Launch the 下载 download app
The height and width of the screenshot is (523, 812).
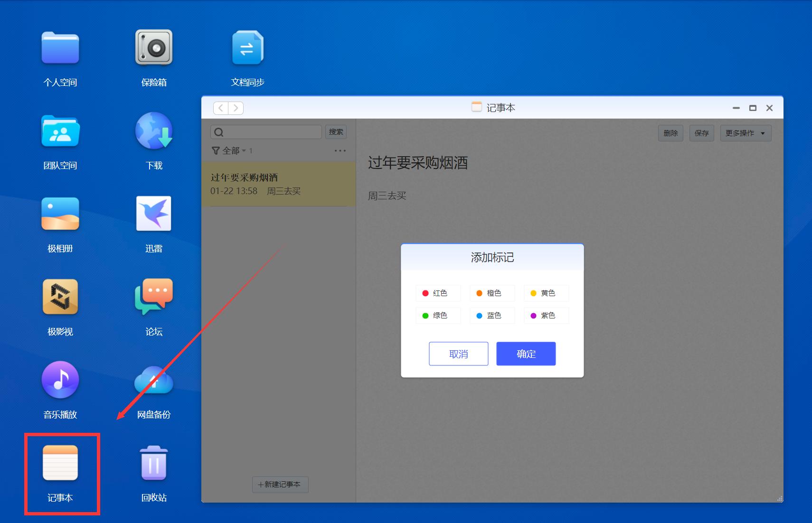(x=153, y=131)
